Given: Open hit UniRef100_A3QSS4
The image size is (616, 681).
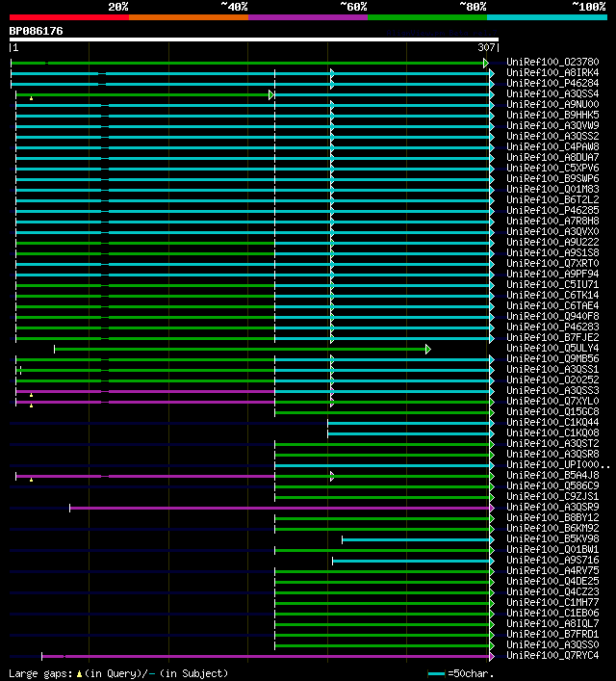Looking at the screenshot, I should (x=552, y=93).
